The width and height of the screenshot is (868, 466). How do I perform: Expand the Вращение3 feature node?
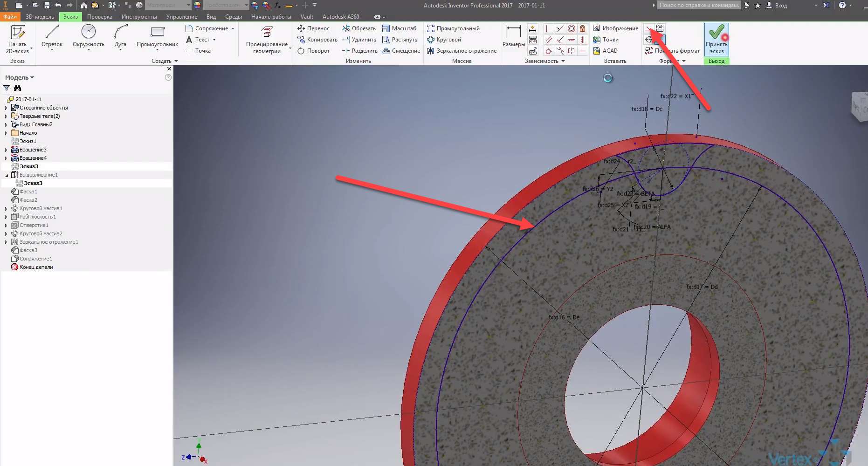[6, 150]
